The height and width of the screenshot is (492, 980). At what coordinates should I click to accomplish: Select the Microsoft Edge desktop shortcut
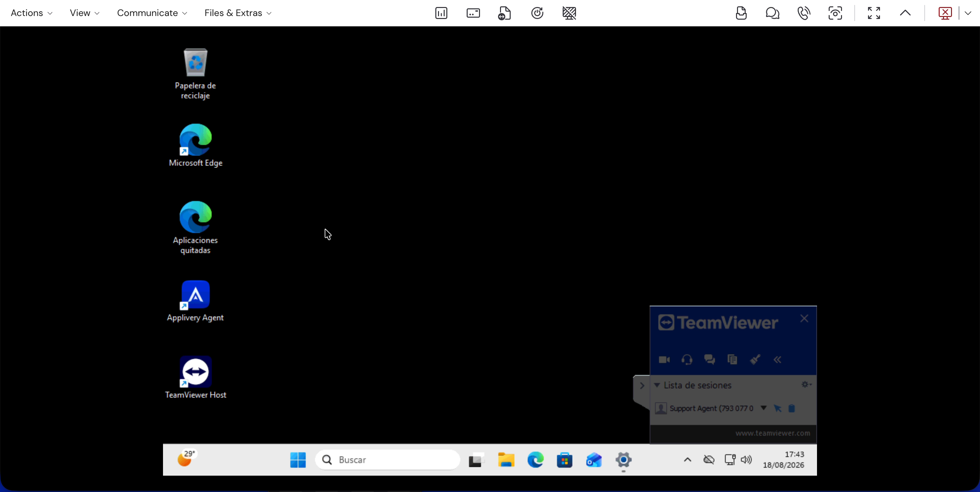196,145
